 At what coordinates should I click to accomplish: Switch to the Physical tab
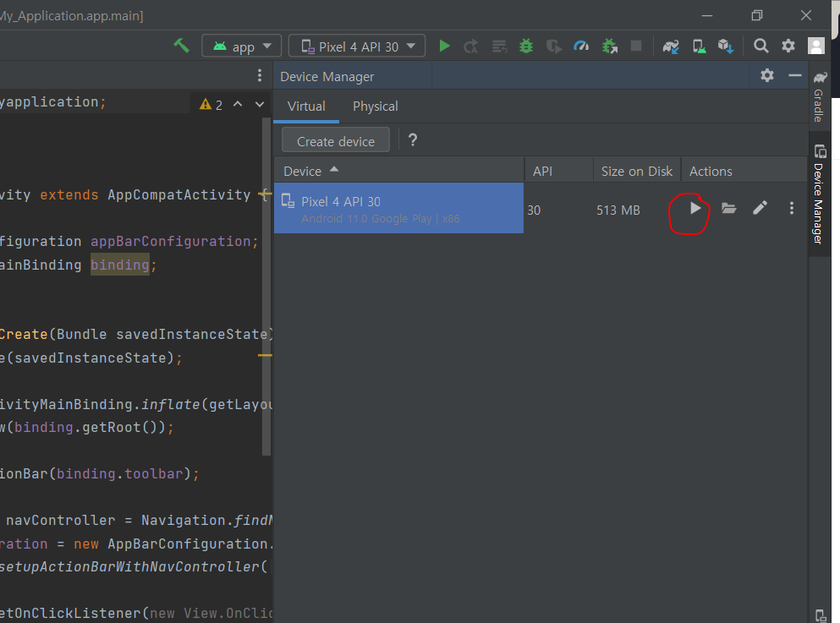click(x=375, y=107)
